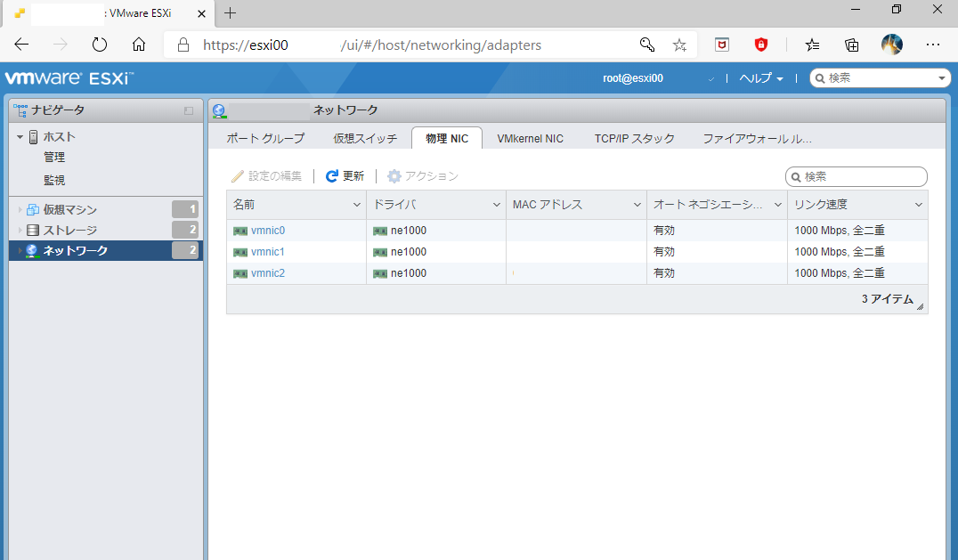Screen dimensions: 958x560
Task: Switch to the 仮想スイッチ tab
Action: point(365,138)
